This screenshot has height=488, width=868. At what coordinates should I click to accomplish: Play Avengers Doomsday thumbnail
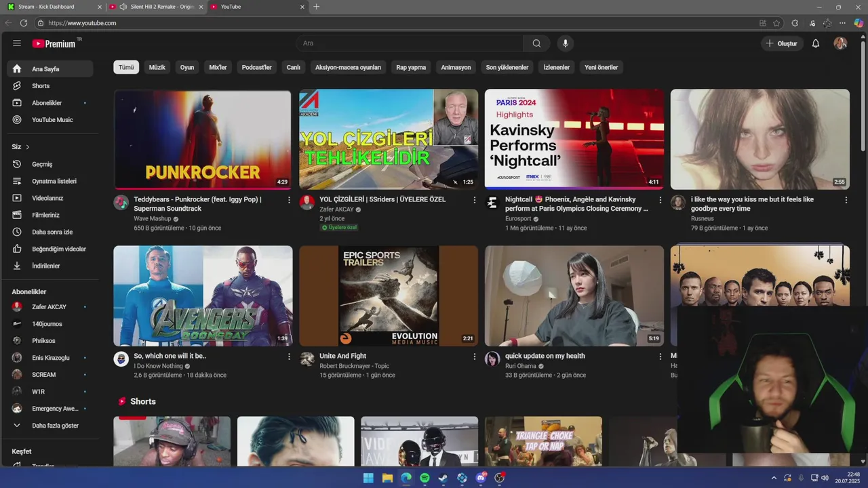coord(202,296)
